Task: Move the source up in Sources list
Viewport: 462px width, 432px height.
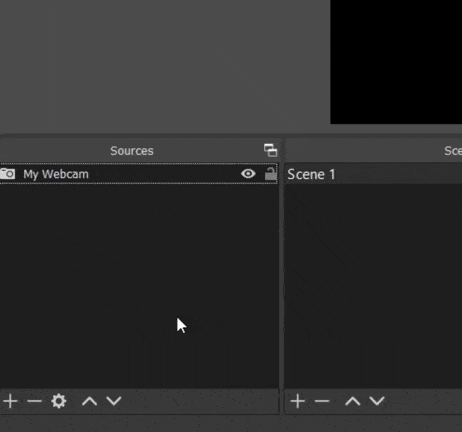Action: (89, 401)
